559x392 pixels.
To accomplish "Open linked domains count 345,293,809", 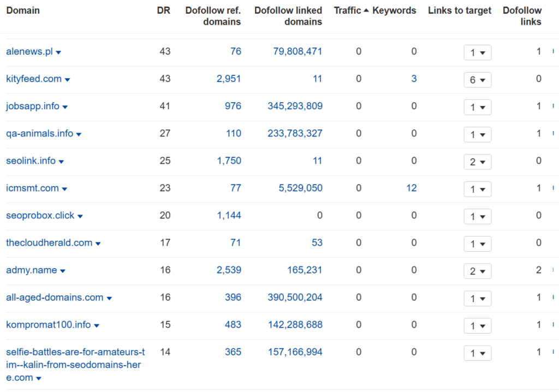I will click(x=295, y=106).
